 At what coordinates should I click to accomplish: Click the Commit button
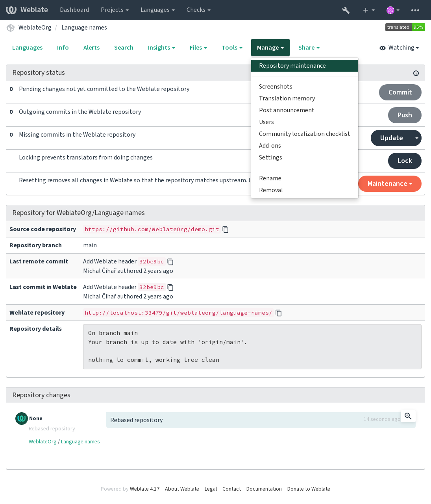[x=400, y=93]
